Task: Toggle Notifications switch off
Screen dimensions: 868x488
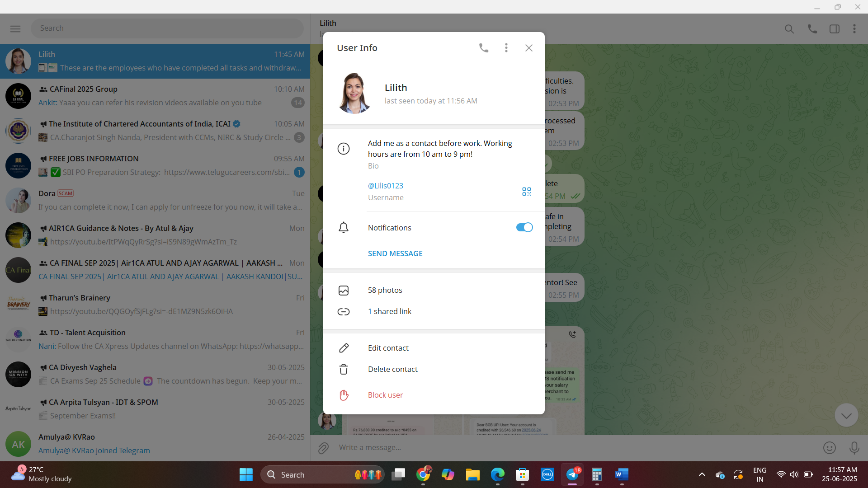Action: (x=524, y=228)
